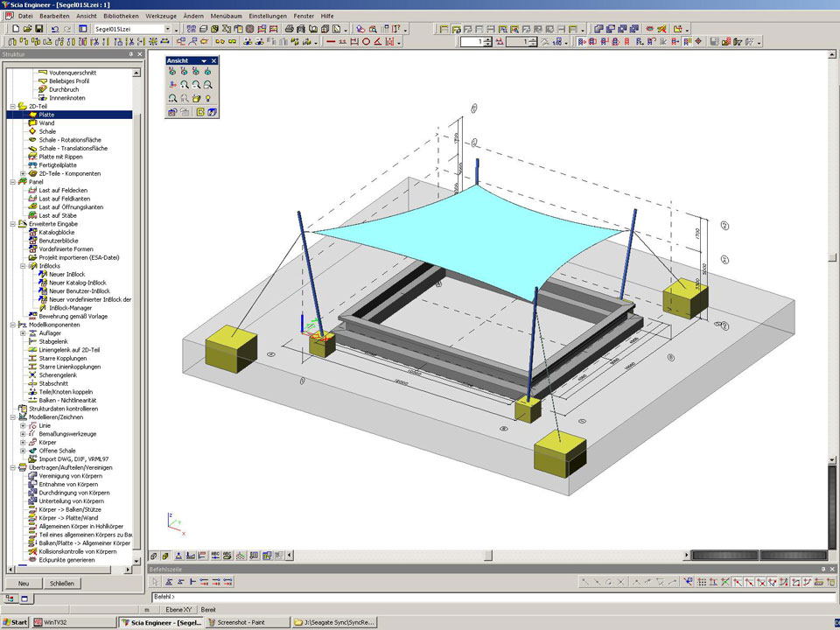Select Wand under 2D-Teil
840x630 pixels.
pos(46,123)
